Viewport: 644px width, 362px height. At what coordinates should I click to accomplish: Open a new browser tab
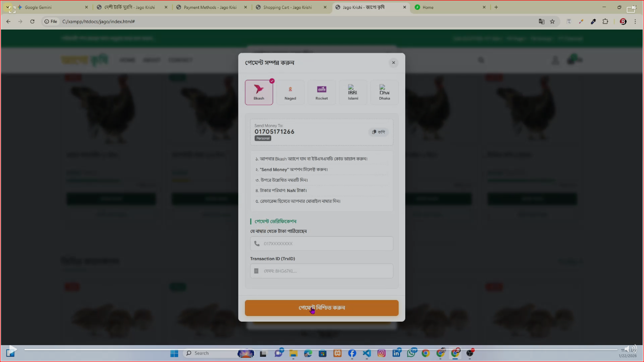(496, 8)
